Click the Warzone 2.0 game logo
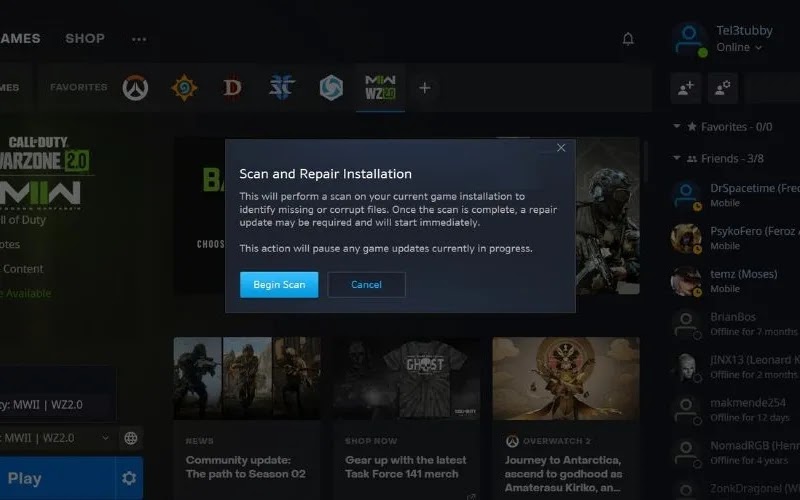 pyautogui.click(x=45, y=155)
